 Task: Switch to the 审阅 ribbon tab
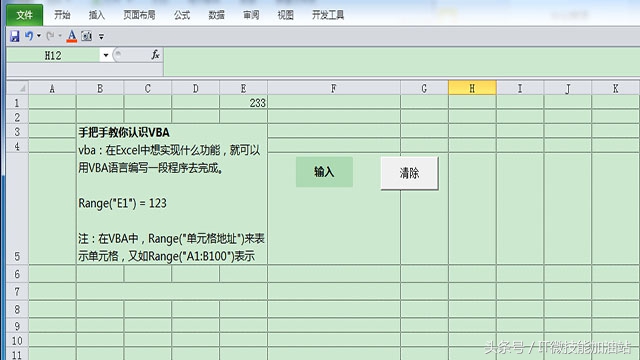(x=251, y=15)
